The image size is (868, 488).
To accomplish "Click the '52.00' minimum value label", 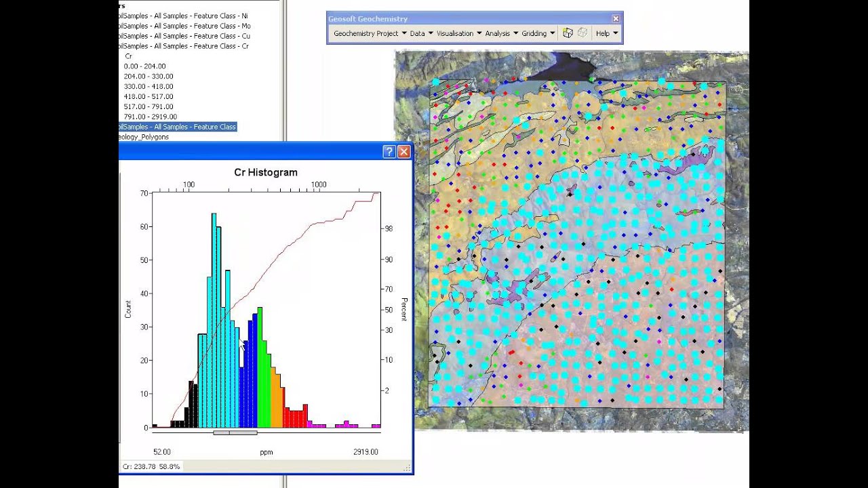I will pyautogui.click(x=162, y=451).
